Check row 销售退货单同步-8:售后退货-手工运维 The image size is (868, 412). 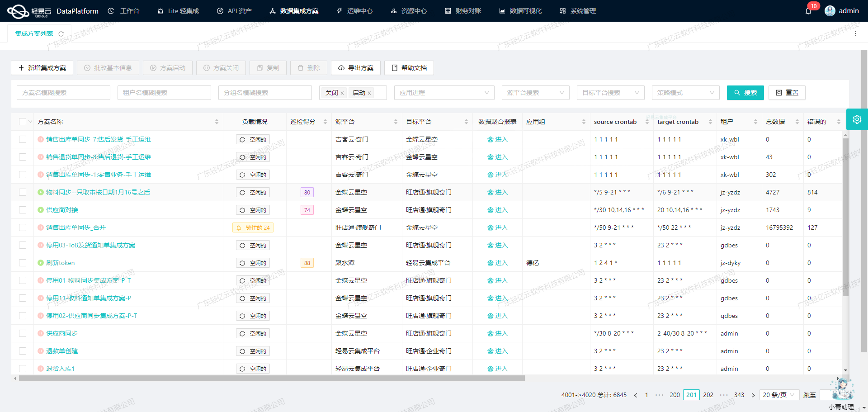click(x=23, y=157)
